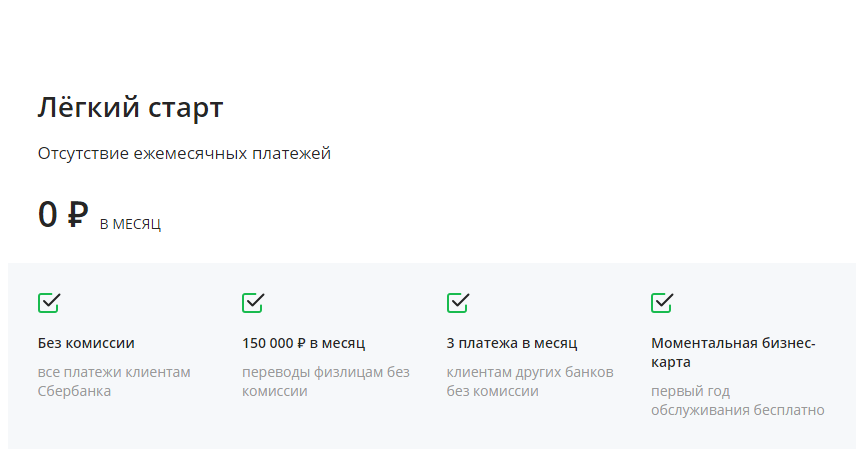Viewport: 860px width, 466px height.
Task: Click the все платежи клиентам Сбербанка description
Action: (114, 381)
